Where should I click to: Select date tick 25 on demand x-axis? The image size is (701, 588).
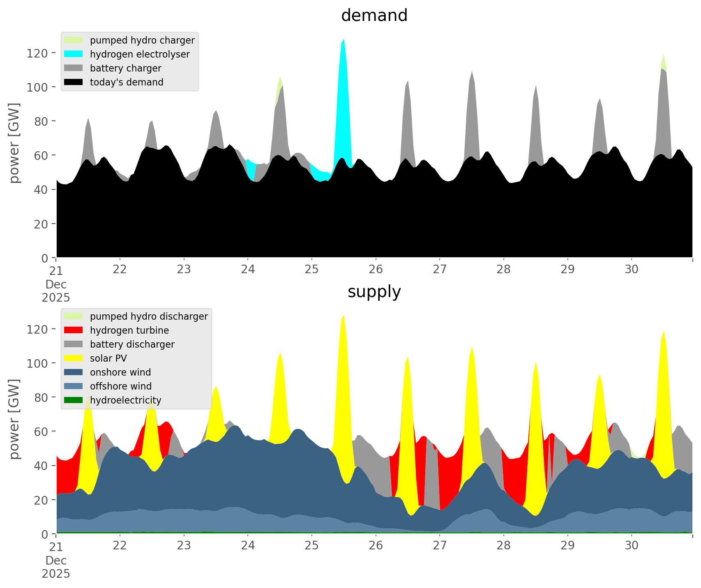tap(312, 270)
